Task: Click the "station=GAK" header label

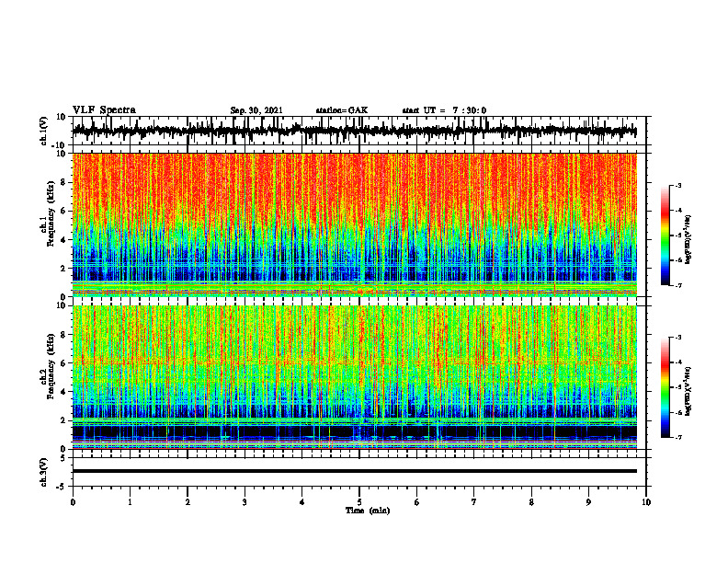Action: coord(342,110)
